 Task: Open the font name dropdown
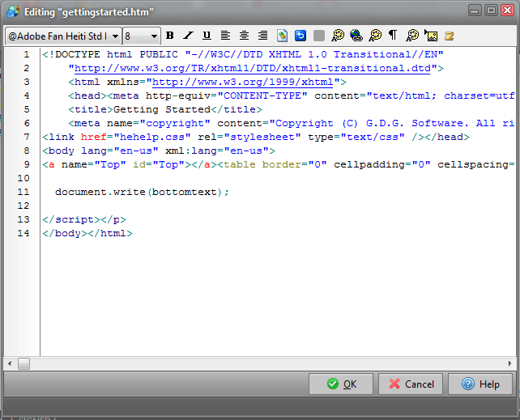click(x=115, y=36)
